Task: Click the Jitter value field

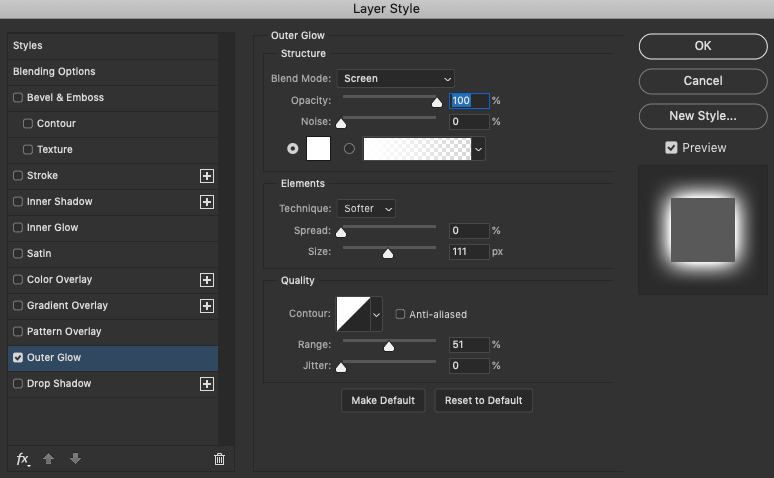Action: coord(469,366)
